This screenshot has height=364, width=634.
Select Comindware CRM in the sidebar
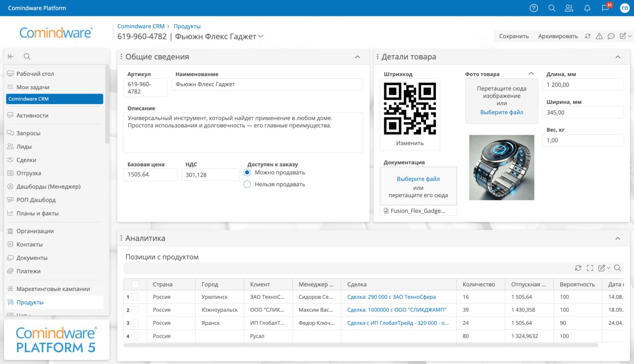(54, 99)
